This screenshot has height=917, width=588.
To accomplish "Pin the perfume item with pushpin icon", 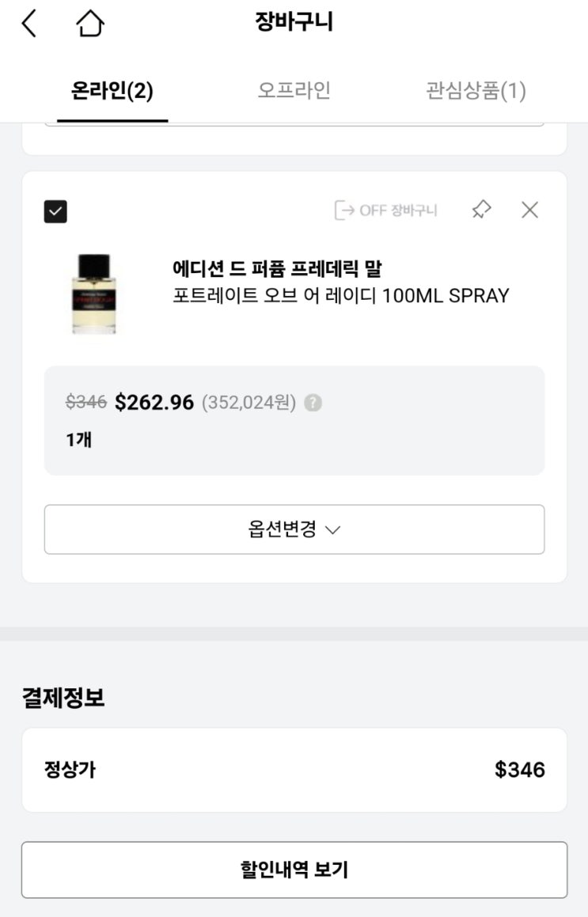I will click(x=481, y=210).
